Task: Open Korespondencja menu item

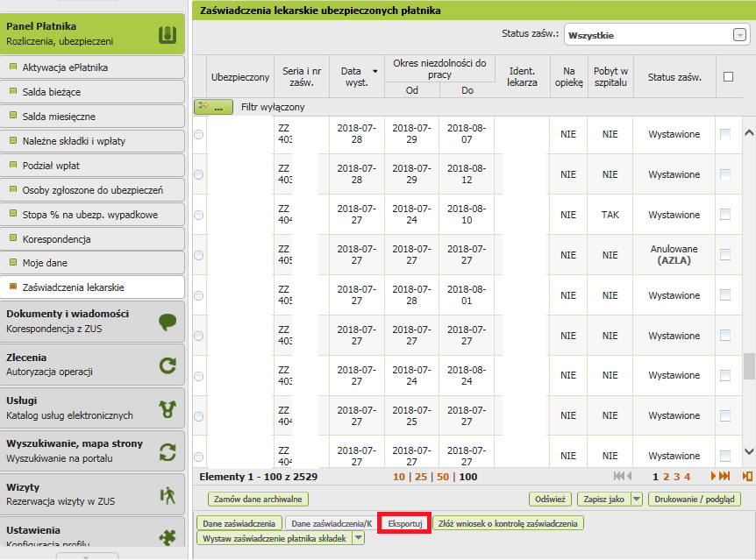Action: pyautogui.click(x=92, y=238)
